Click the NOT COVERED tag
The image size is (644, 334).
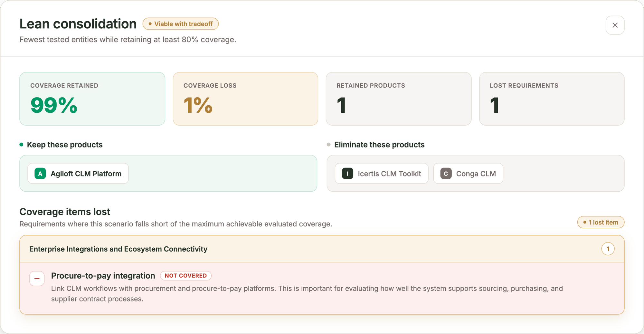click(186, 276)
